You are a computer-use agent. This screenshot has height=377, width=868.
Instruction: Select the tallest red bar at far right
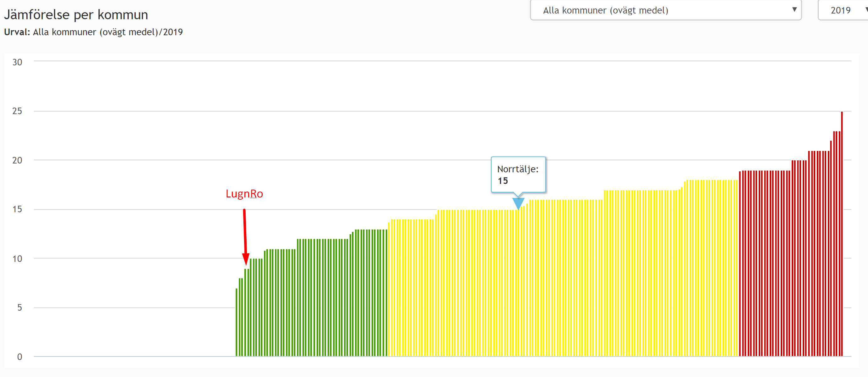coord(842,236)
